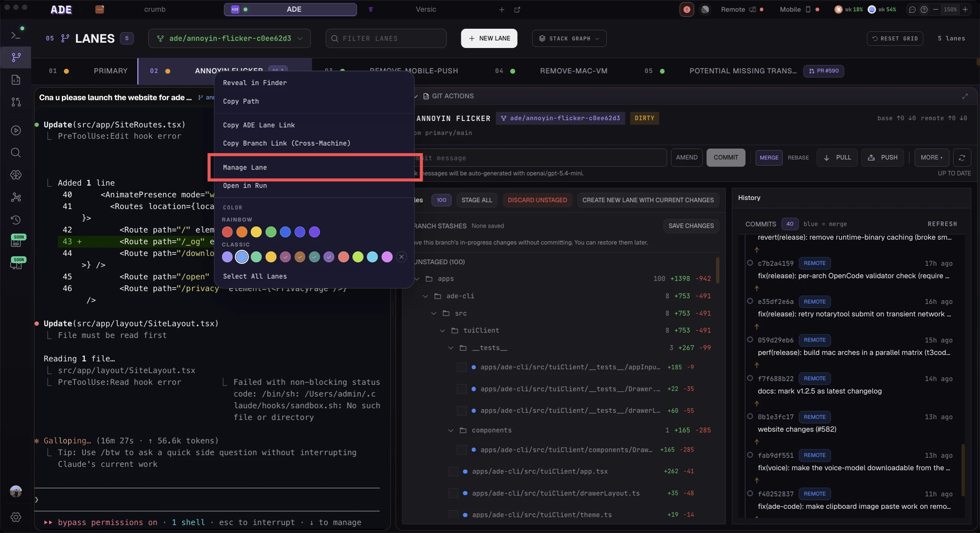Click the red alert icon in the top bar

pyautogui.click(x=687, y=9)
